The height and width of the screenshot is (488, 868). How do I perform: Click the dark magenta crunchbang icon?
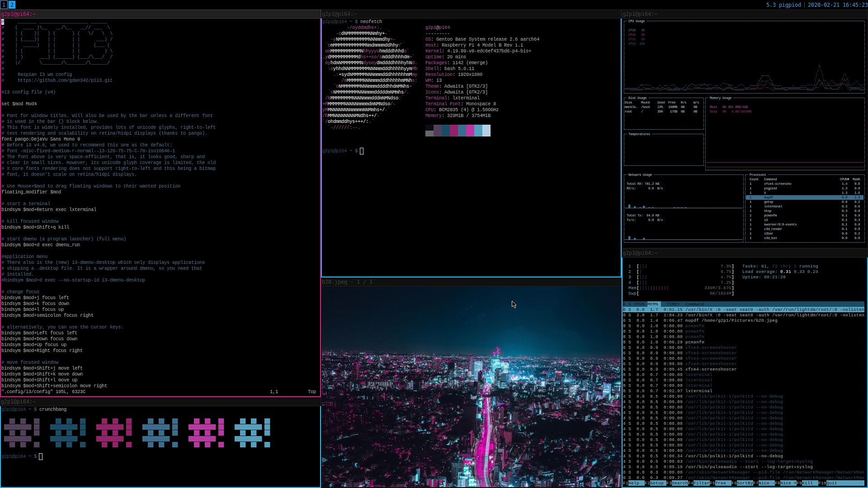(x=114, y=433)
